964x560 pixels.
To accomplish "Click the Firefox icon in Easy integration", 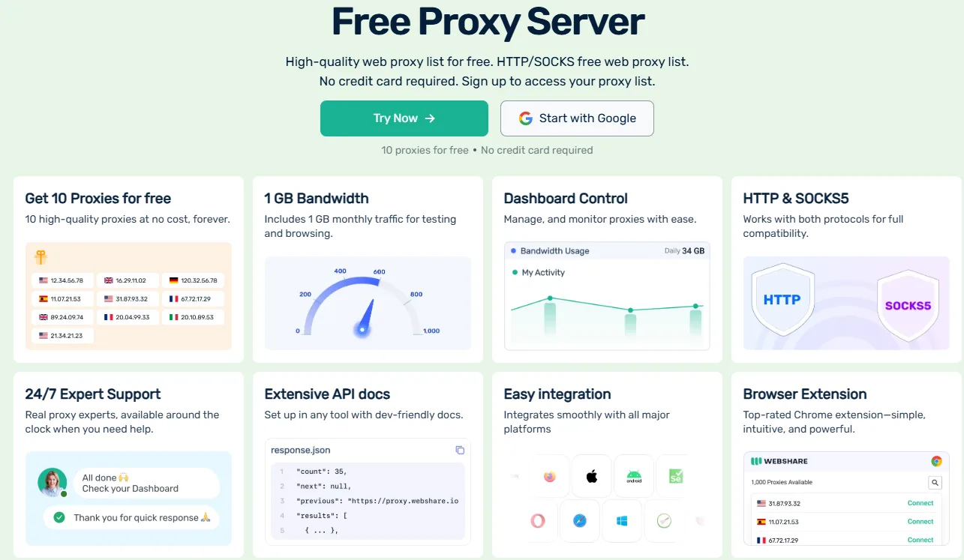I will 550,477.
